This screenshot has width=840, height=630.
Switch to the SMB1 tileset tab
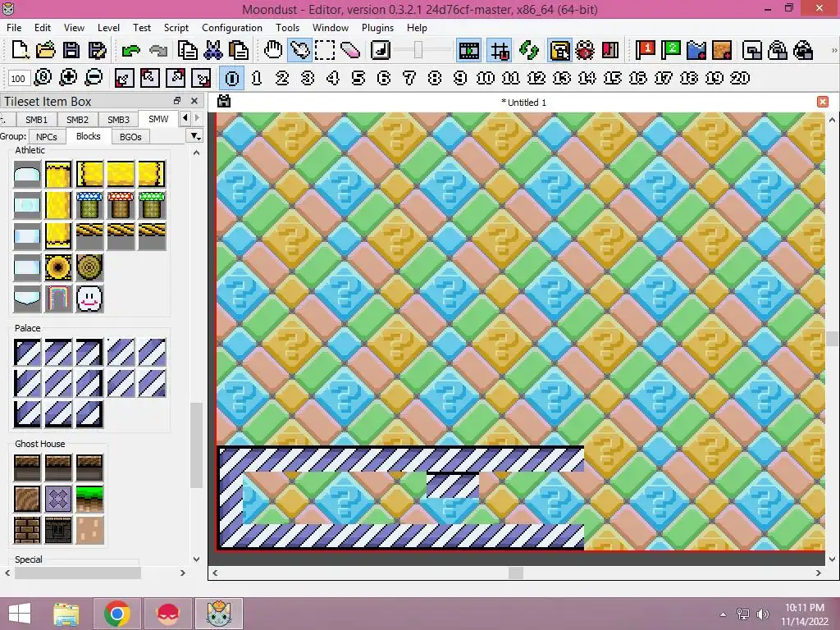click(x=36, y=120)
